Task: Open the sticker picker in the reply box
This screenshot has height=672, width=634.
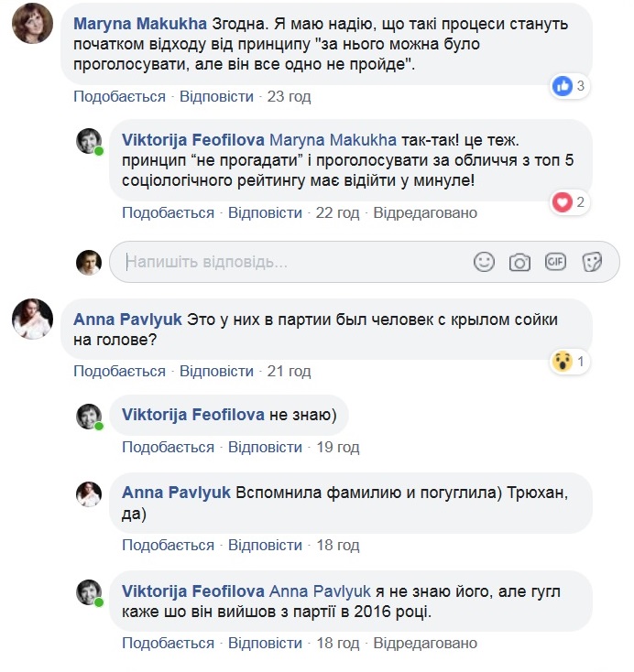Action: coord(592,262)
